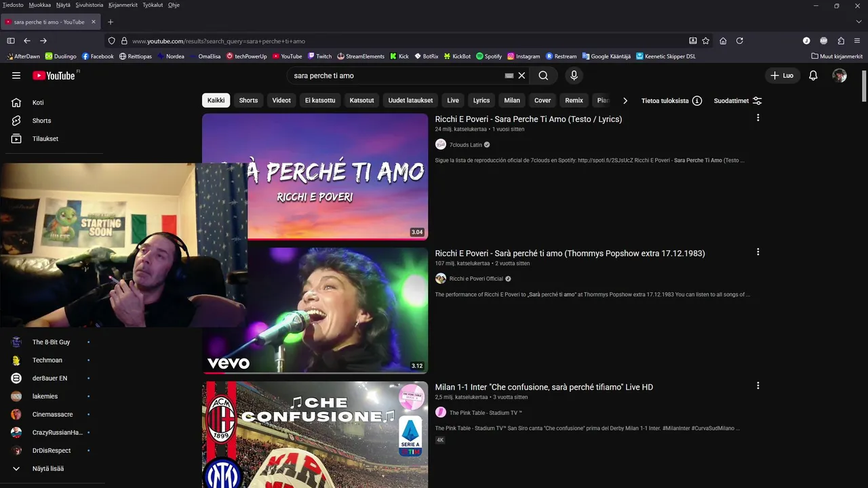Click the browser home button

tap(723, 41)
